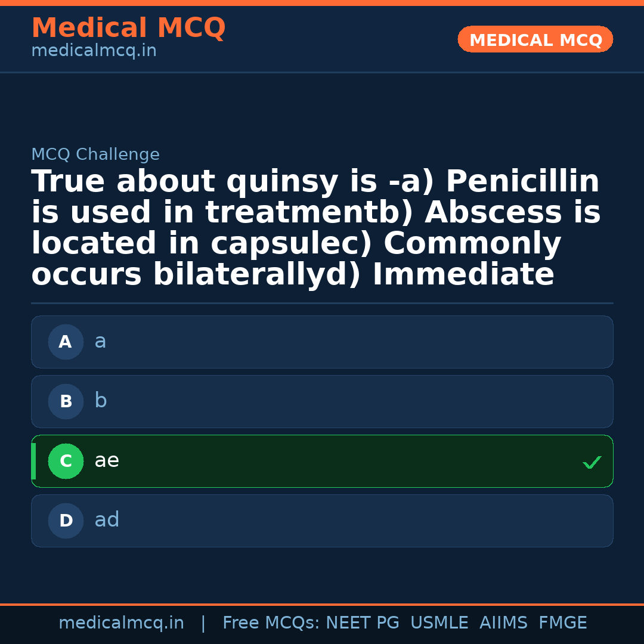Screen dimensions: 644x644
Task: Click the green highlight bar beside option C
Action: coord(33,461)
